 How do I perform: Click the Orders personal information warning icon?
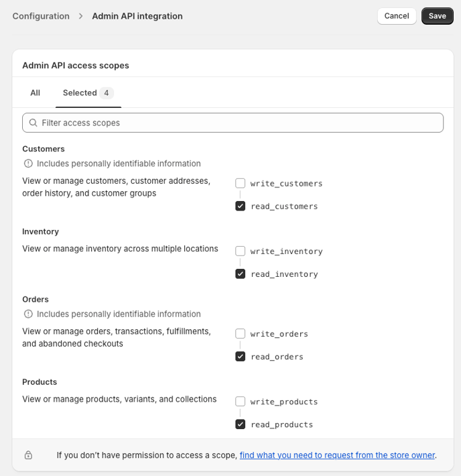pyautogui.click(x=28, y=314)
